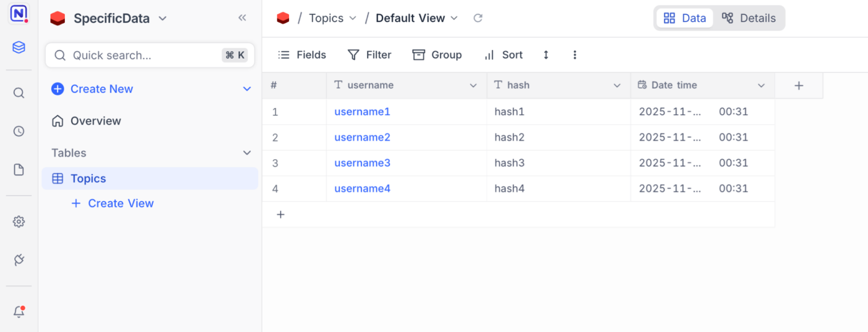Open the view extra options menu
Screen dimensions: 868x332
575,55
